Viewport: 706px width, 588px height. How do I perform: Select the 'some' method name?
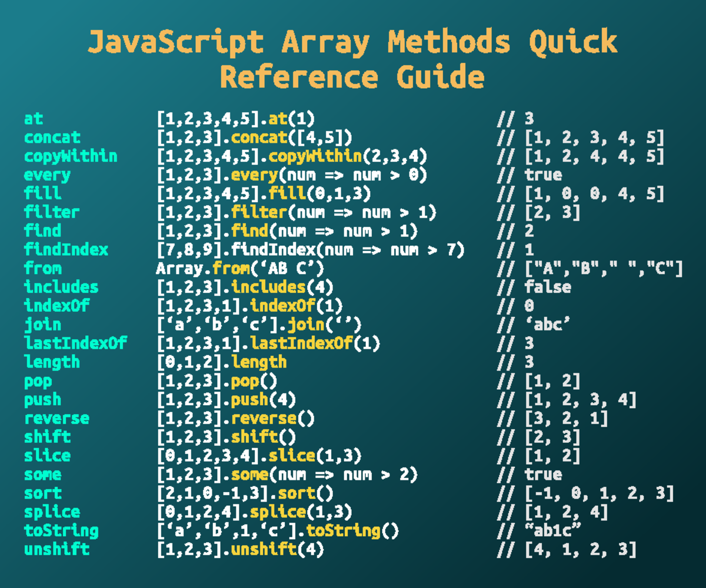[42, 475]
